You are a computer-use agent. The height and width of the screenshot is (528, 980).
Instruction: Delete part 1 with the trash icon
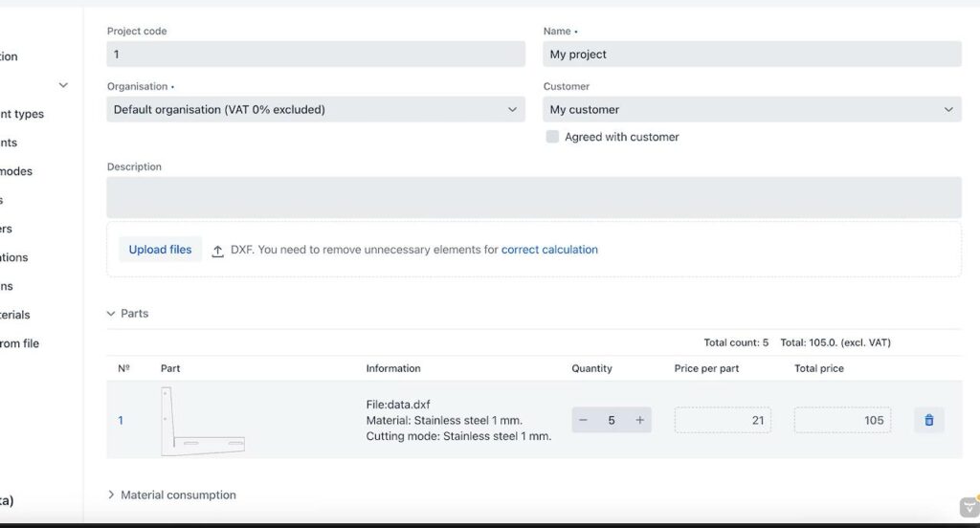pyautogui.click(x=928, y=420)
